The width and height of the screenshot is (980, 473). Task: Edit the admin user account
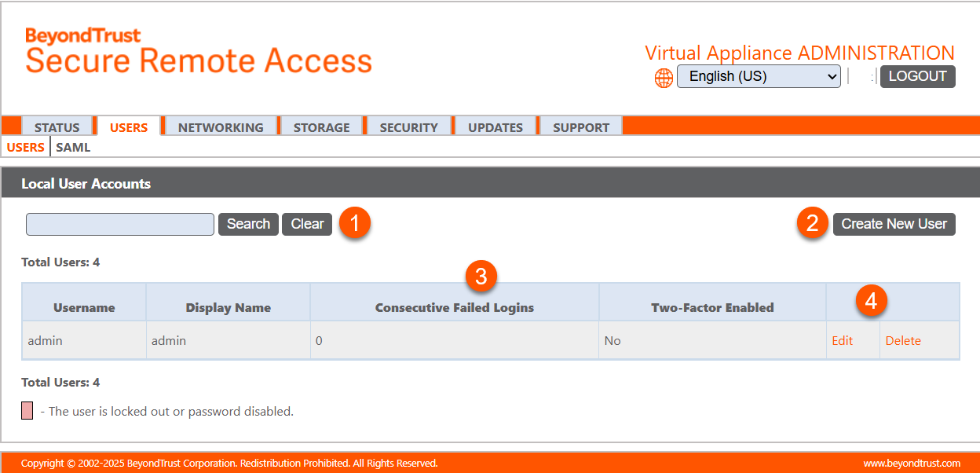843,341
